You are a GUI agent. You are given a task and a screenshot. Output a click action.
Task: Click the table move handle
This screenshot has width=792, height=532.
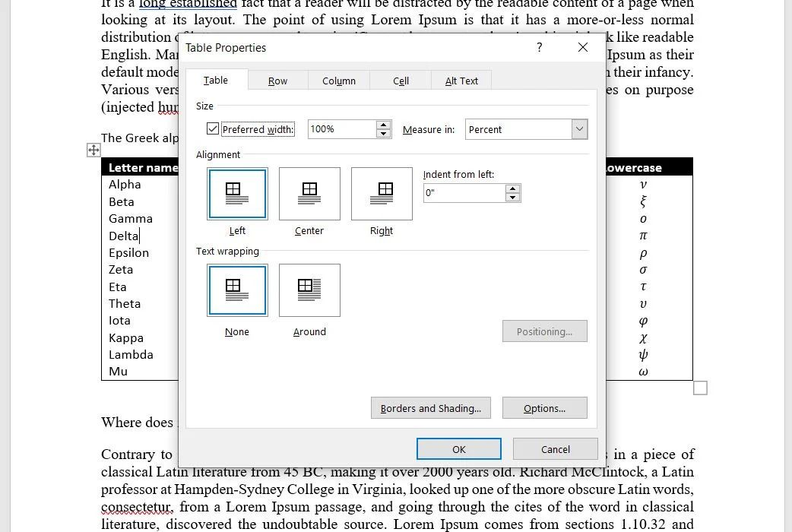pyautogui.click(x=93, y=150)
